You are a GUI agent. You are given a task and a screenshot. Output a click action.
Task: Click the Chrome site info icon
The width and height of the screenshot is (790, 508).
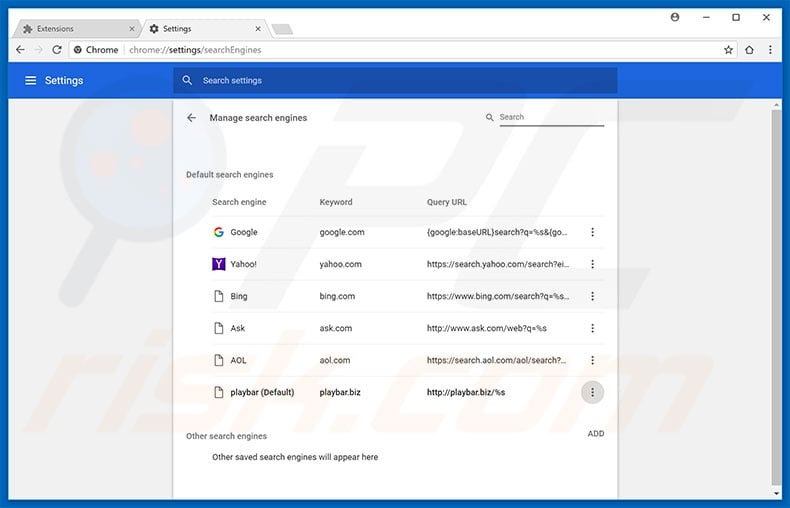[78, 50]
